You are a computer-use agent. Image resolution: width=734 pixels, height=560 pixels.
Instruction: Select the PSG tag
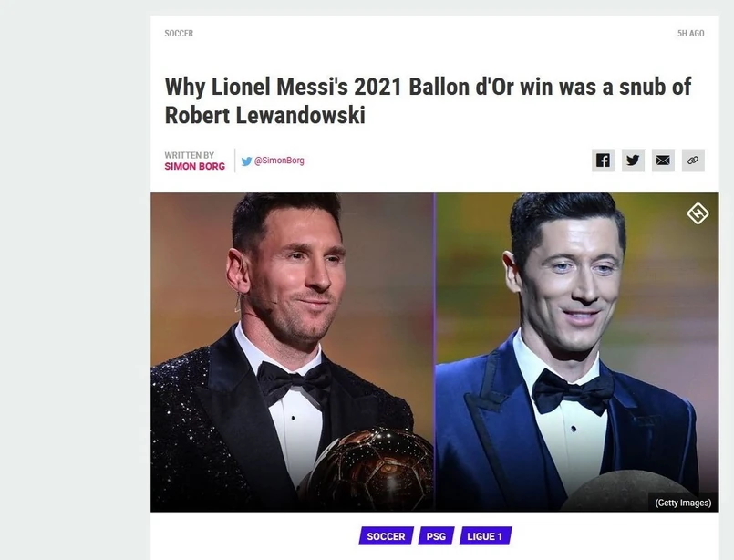tap(436, 536)
